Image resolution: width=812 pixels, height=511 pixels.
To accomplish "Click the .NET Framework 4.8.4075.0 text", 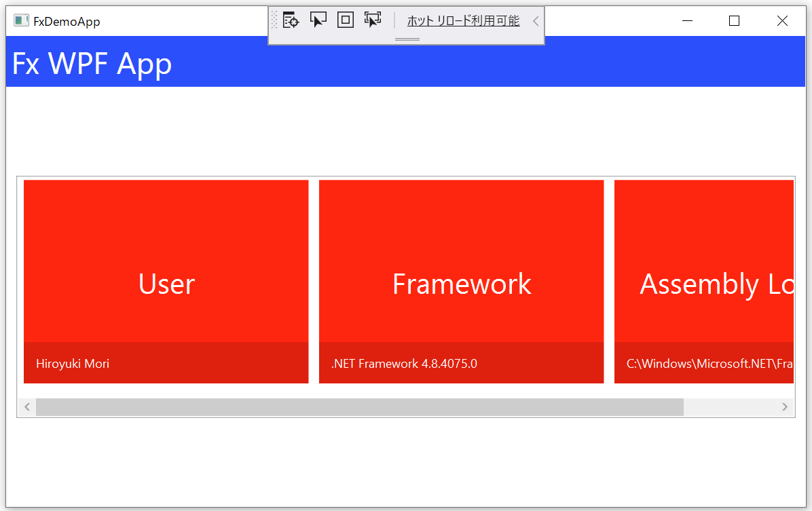I will (x=404, y=364).
